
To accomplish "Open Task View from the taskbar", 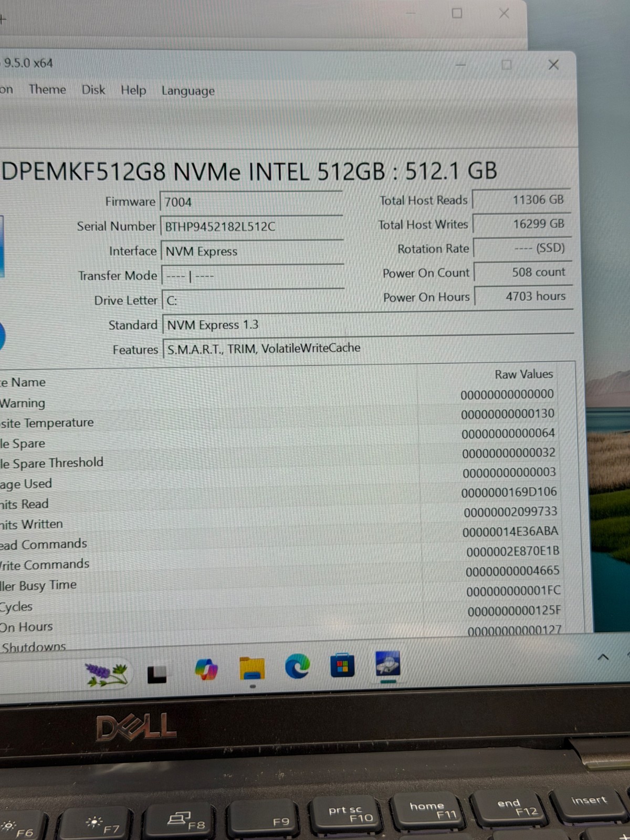I will (x=157, y=675).
